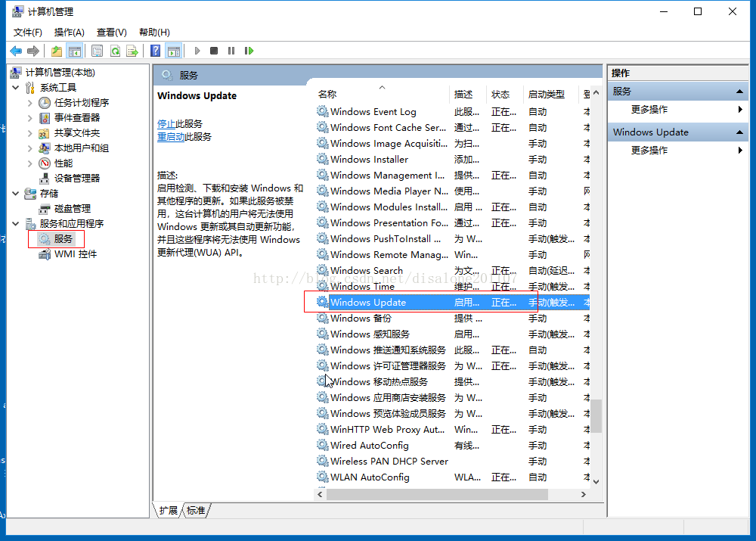The width and height of the screenshot is (756, 541).
Task: Click the Refresh toolbar icon
Action: (115, 51)
